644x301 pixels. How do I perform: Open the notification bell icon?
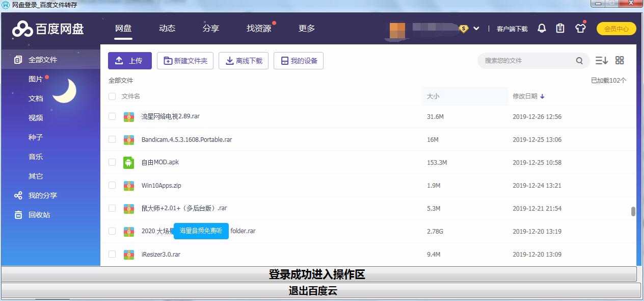click(x=542, y=29)
